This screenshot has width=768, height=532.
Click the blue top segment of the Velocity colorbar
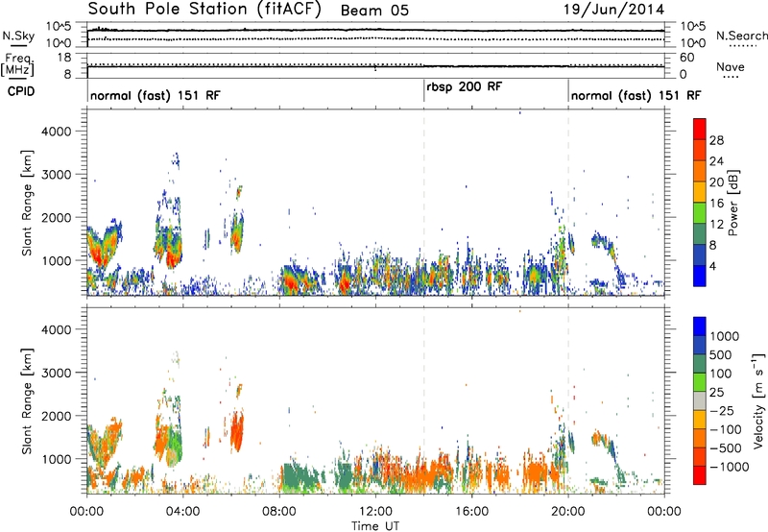[x=700, y=326]
